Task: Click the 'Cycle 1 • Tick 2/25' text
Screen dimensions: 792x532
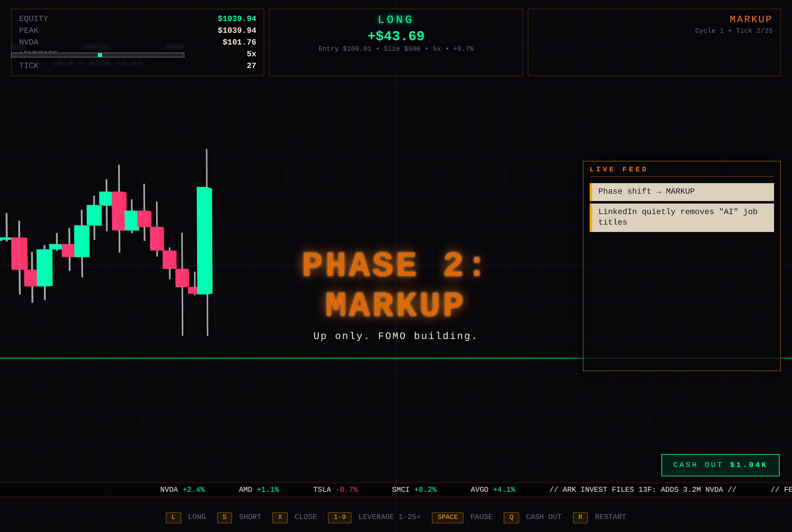Action: [x=734, y=31]
